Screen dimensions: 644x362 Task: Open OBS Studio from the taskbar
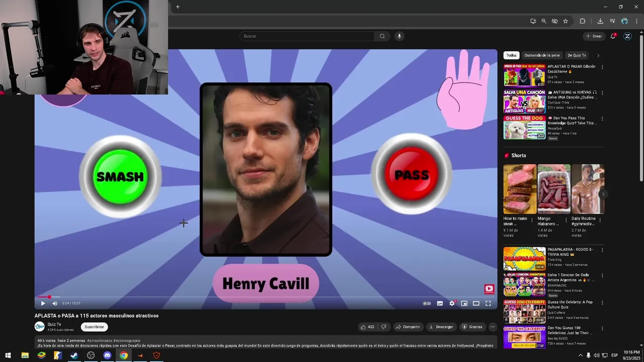(91, 355)
